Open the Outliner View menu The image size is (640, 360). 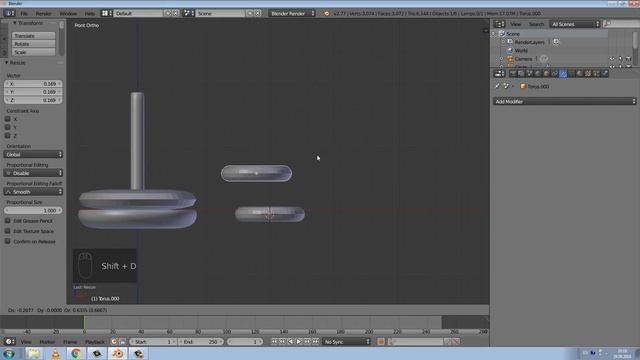pos(515,24)
